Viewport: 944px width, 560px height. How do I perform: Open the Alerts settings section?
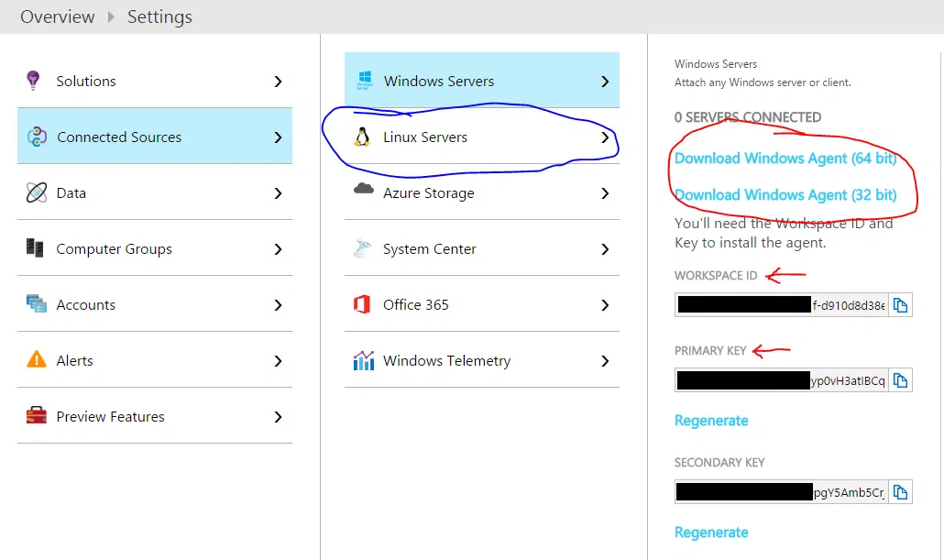(155, 360)
